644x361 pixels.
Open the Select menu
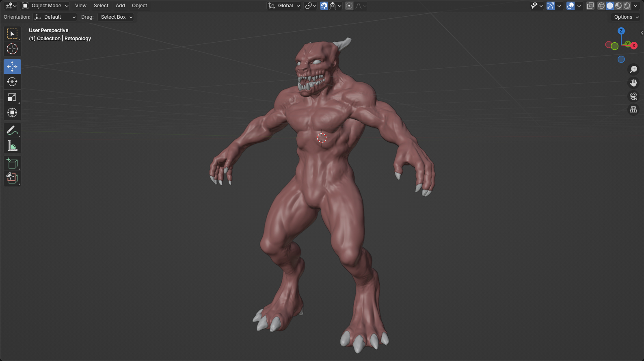(101, 6)
